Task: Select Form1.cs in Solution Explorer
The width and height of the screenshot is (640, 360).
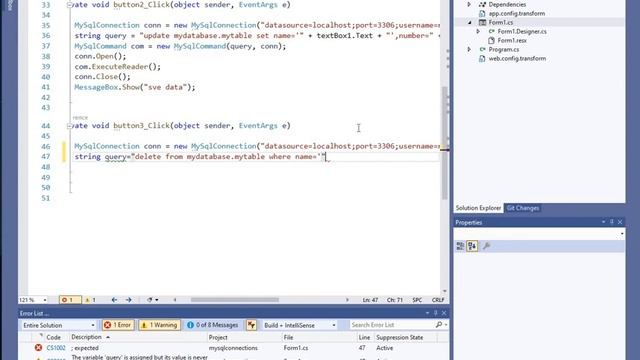Action: tap(501, 22)
